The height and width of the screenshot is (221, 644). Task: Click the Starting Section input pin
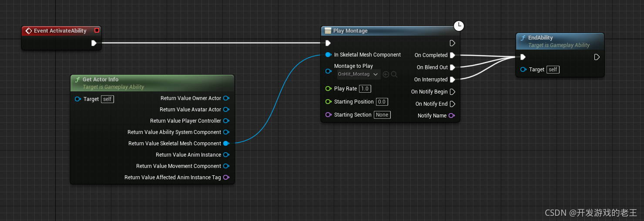pos(329,115)
